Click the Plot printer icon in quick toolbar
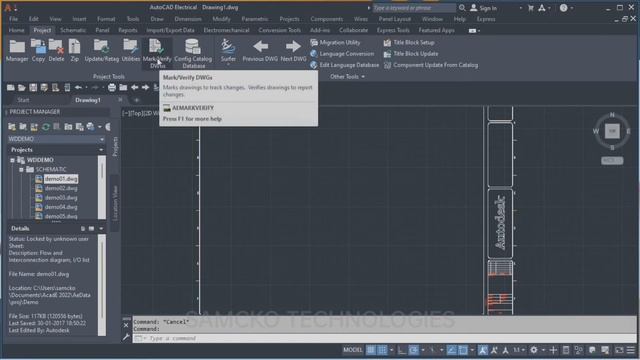The image size is (640, 360). tap(112, 87)
